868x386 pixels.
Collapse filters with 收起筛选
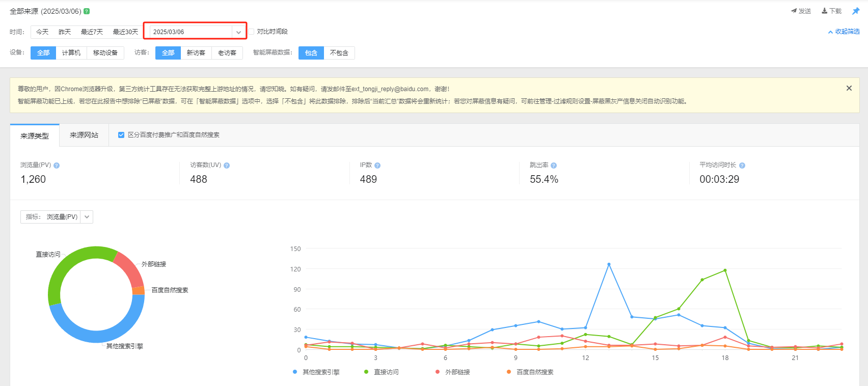tap(844, 32)
